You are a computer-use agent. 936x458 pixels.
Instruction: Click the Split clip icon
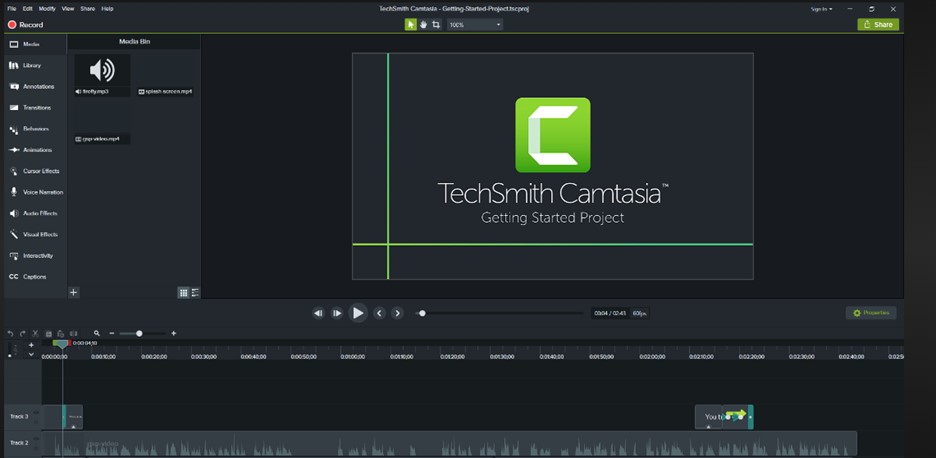click(73, 334)
